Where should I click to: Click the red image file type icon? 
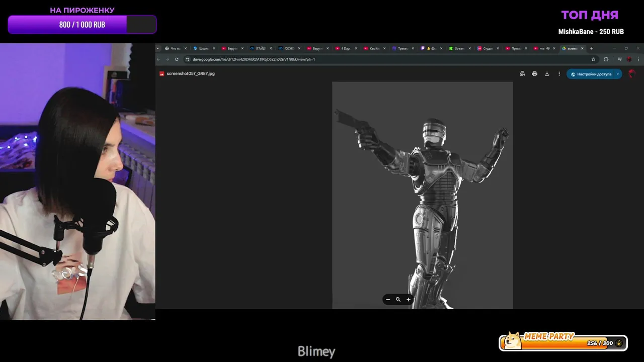(162, 73)
